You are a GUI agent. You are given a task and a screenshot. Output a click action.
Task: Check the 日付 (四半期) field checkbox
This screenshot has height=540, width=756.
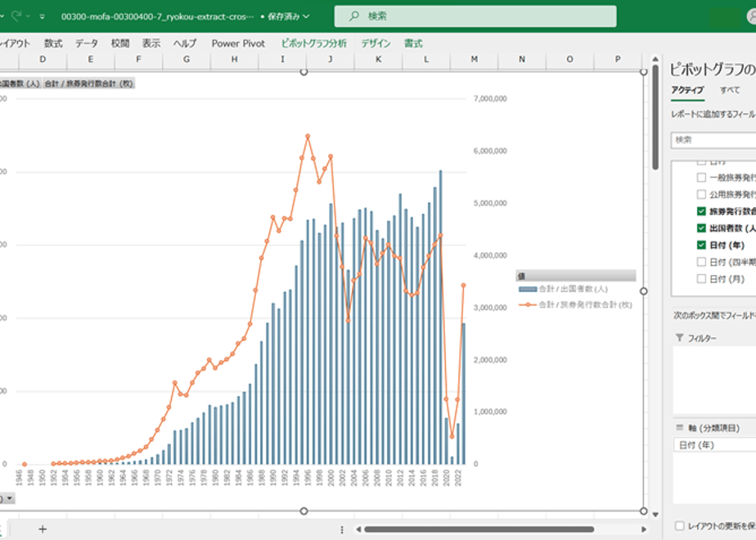(x=701, y=262)
